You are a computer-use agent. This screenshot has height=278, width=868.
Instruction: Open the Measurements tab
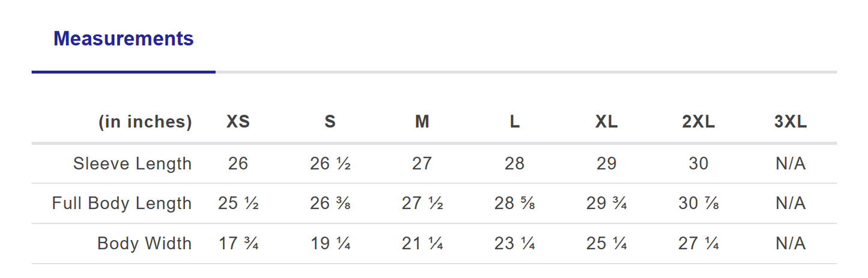(123, 39)
